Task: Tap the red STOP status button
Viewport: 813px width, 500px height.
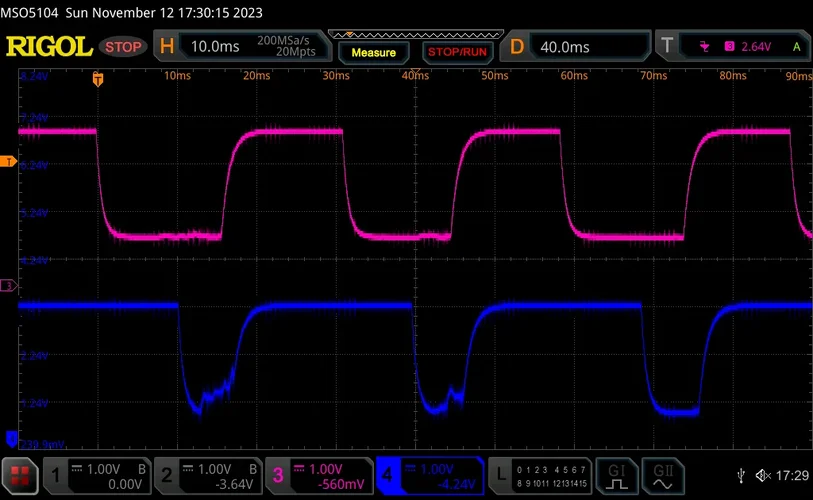Action: tap(123, 47)
